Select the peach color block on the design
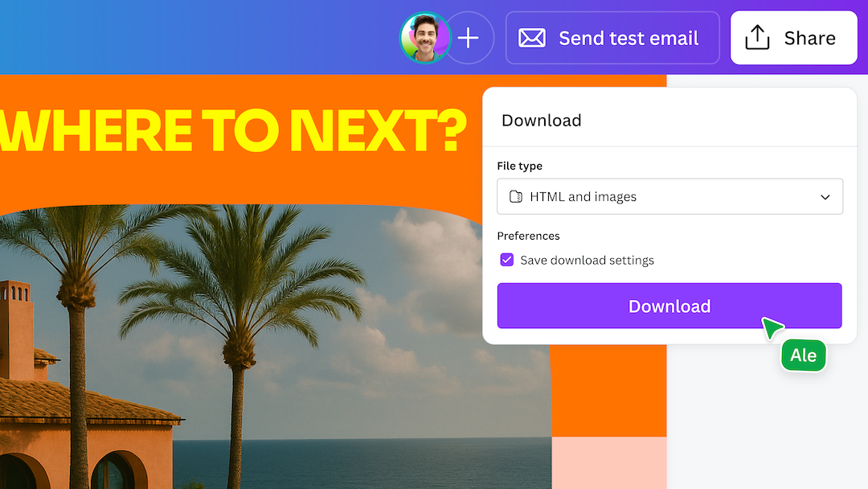Viewport: 868px width, 489px height. [x=608, y=462]
